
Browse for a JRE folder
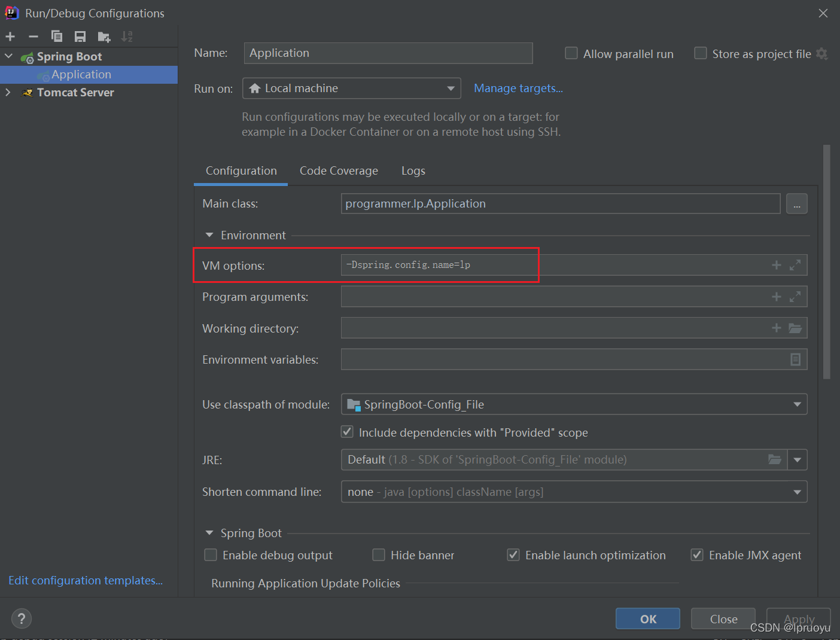tap(775, 459)
